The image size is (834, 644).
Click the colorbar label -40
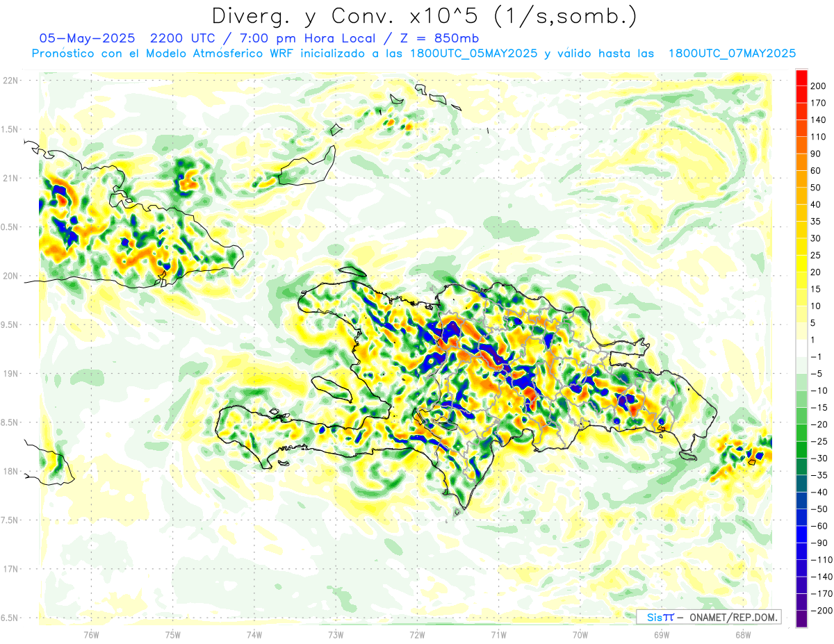(x=818, y=493)
